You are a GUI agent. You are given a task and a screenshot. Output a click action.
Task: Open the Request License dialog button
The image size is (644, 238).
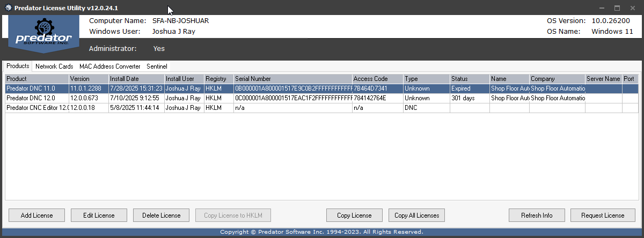tap(603, 215)
